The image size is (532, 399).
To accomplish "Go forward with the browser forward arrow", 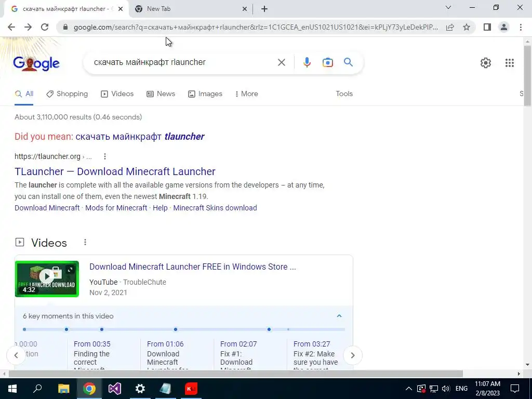I will (28, 27).
